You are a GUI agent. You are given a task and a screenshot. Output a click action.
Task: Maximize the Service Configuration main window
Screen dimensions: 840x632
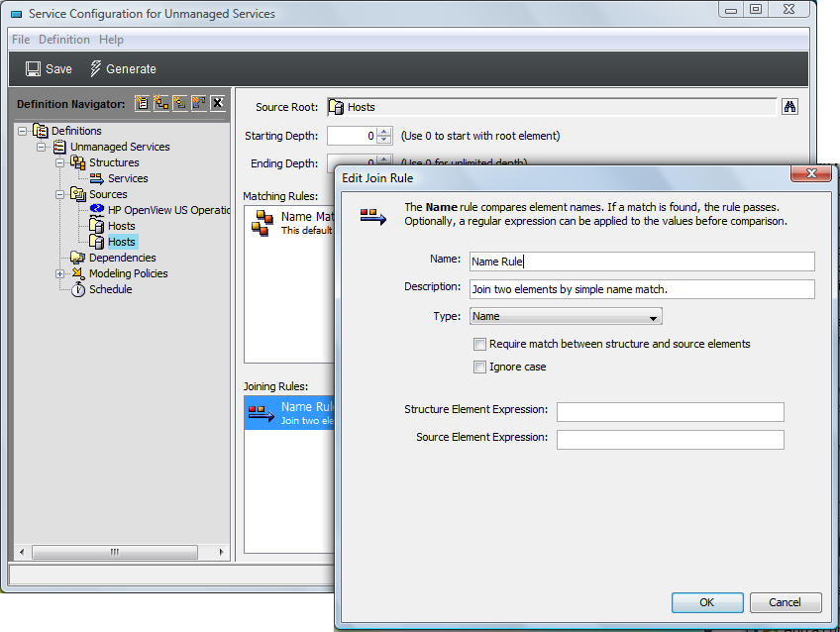[x=756, y=9]
